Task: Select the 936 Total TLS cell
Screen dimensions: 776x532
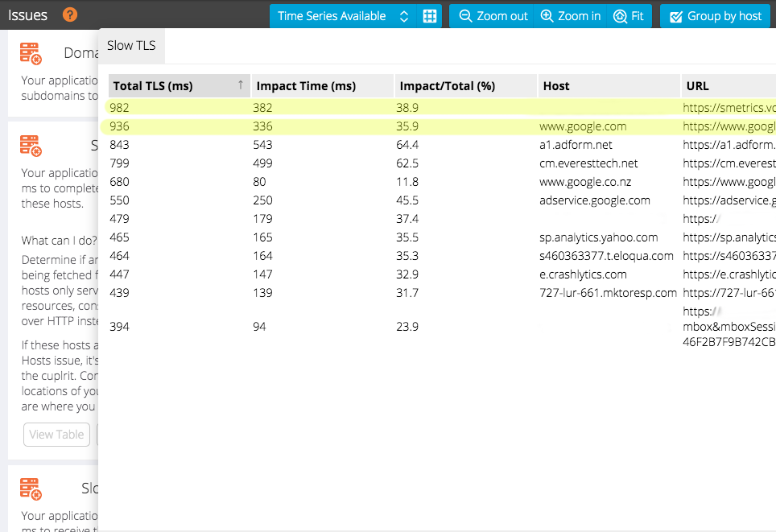Action: pos(119,126)
